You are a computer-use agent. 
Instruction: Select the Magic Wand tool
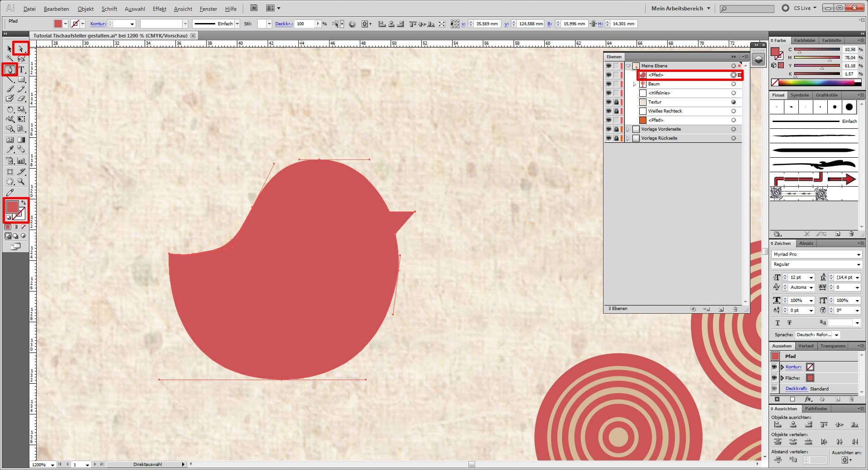click(x=10, y=59)
